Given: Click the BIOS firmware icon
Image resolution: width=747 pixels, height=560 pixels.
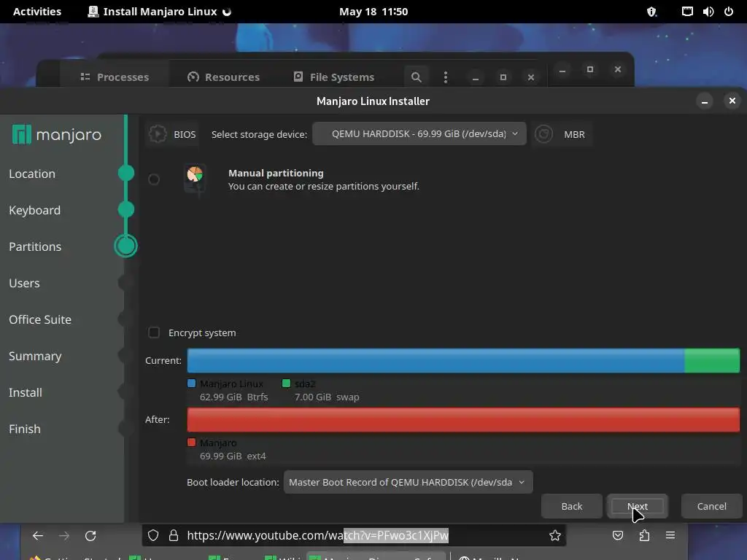Looking at the screenshot, I should [x=158, y=134].
